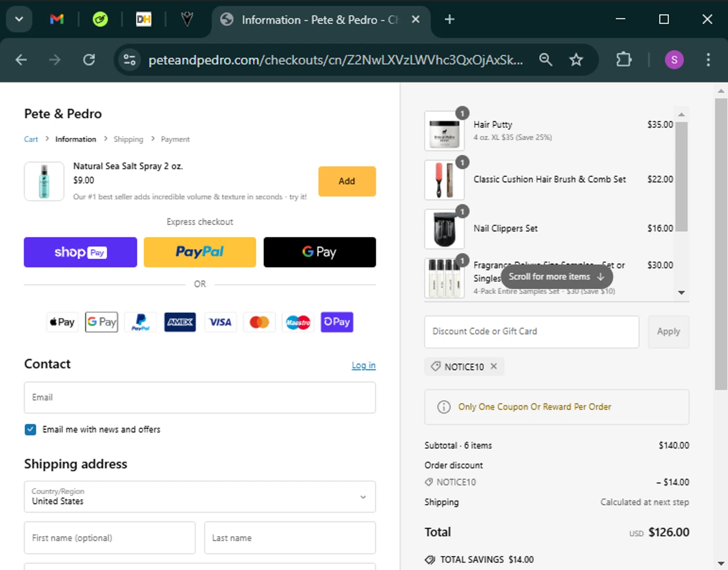Focus the Email input field

click(200, 398)
